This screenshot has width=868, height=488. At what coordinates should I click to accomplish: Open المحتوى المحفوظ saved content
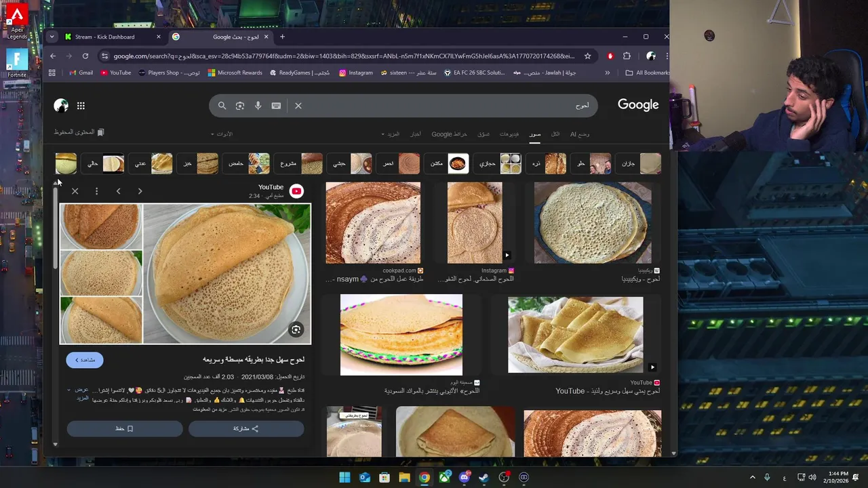coord(79,132)
